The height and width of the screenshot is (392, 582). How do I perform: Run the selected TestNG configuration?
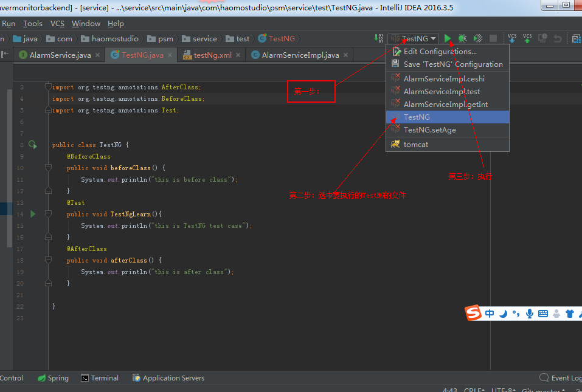click(x=448, y=38)
